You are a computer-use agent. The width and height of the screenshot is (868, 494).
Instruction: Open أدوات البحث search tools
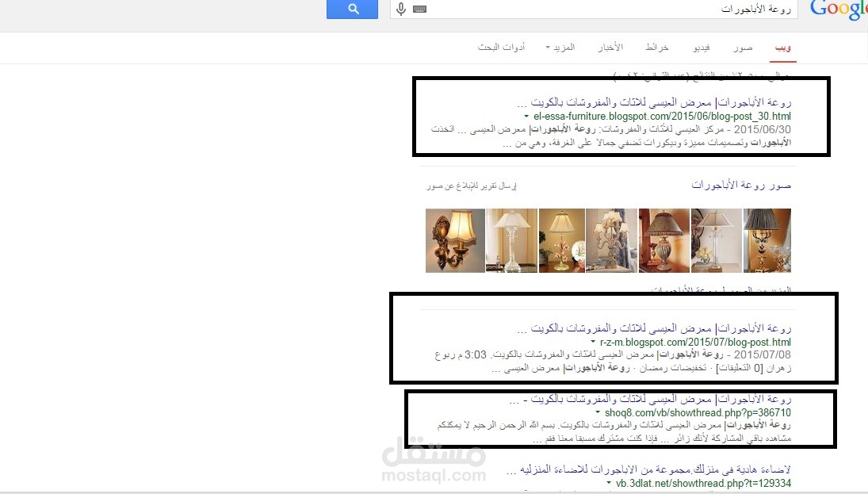pyautogui.click(x=502, y=48)
